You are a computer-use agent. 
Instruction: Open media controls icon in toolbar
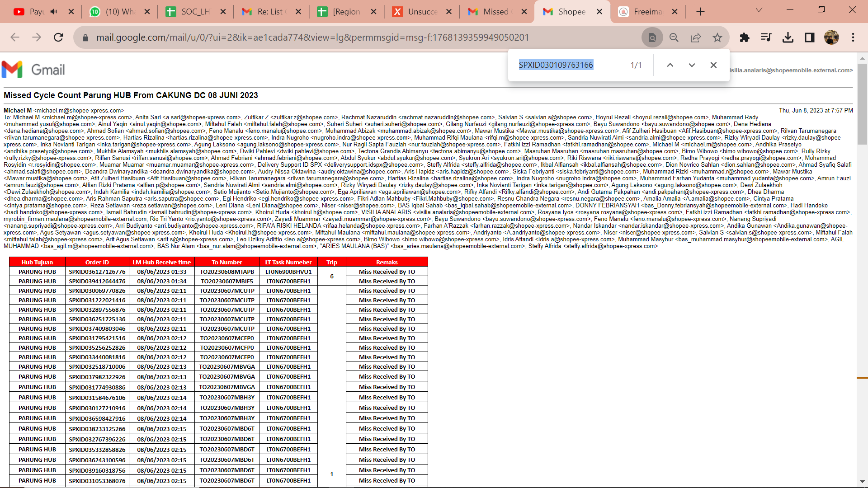coord(766,38)
